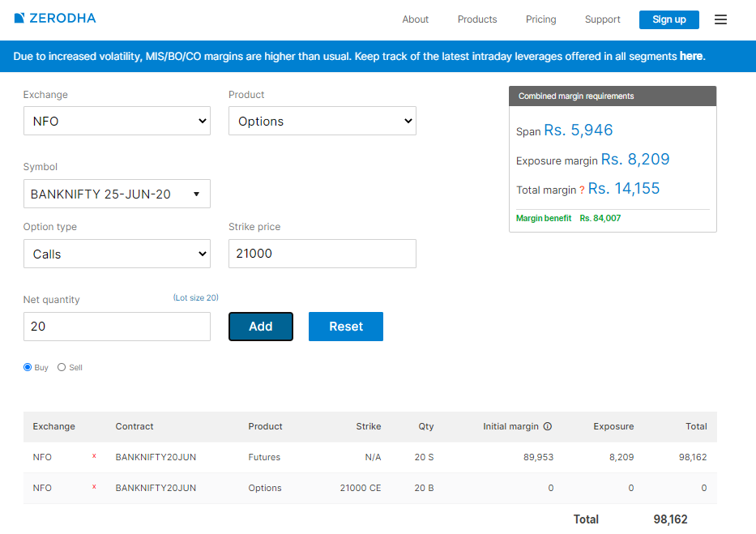Click the Zerodha logo
This screenshot has width=756, height=534.
coord(55,19)
